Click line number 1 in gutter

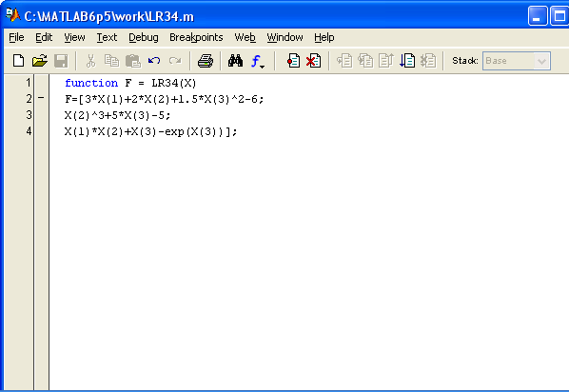coord(29,83)
